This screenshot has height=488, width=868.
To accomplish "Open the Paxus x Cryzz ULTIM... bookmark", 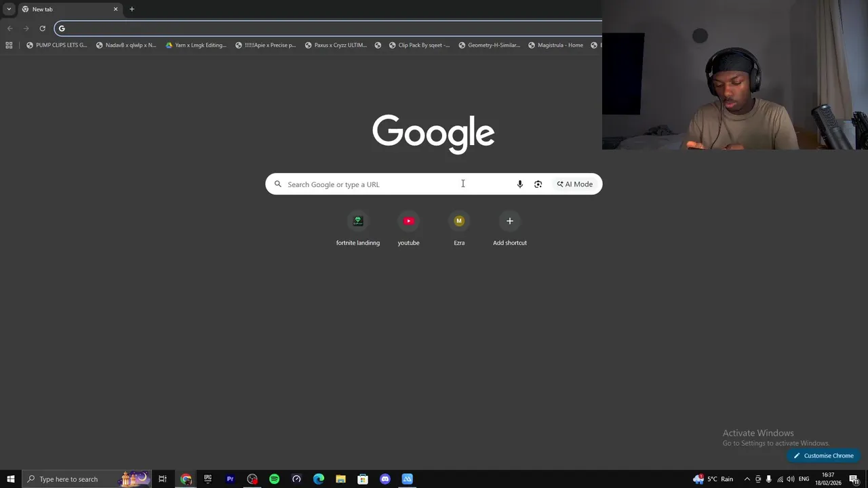I will (x=336, y=45).
